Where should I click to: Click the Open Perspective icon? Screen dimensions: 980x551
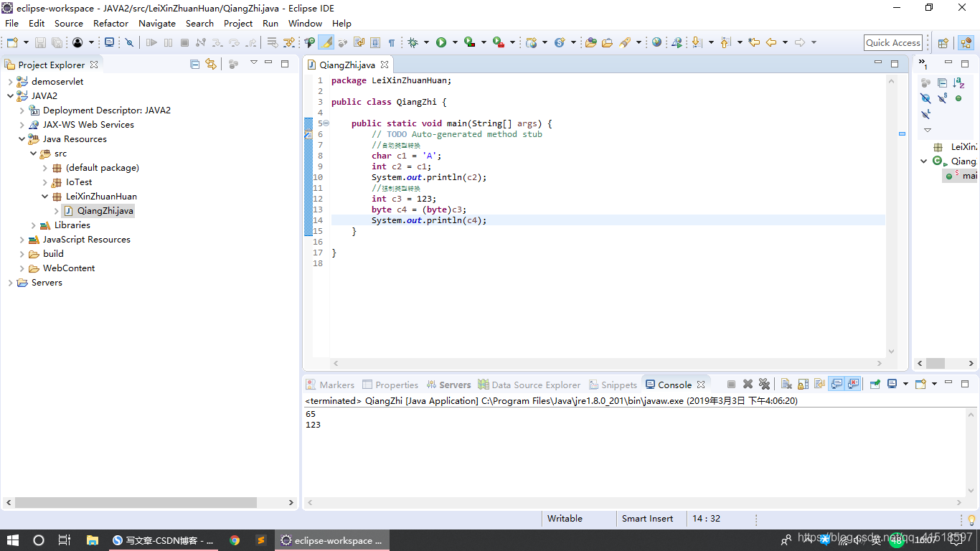pyautogui.click(x=943, y=43)
